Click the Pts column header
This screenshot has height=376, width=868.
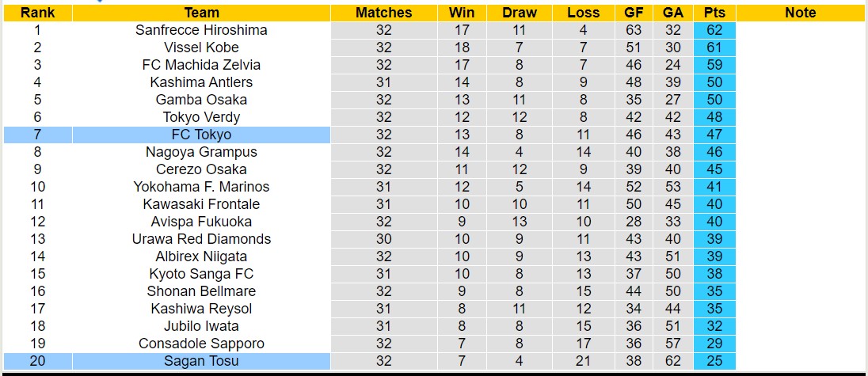[714, 13]
